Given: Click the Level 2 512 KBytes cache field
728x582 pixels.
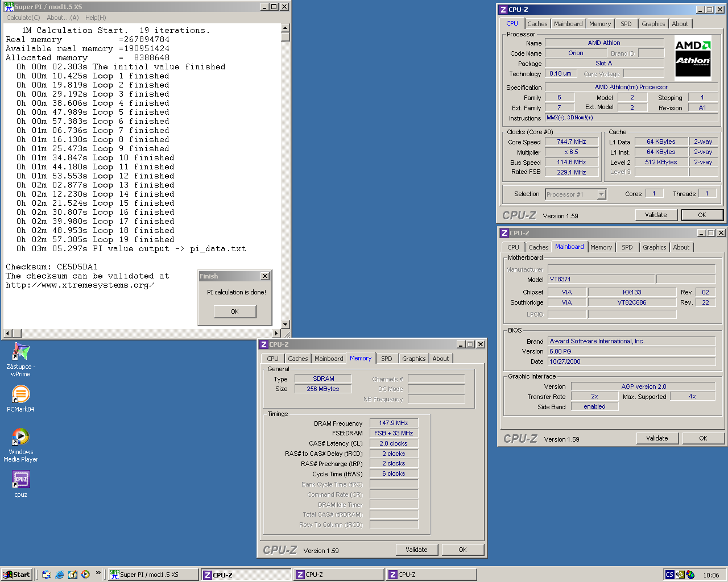Looking at the screenshot, I should tap(661, 162).
